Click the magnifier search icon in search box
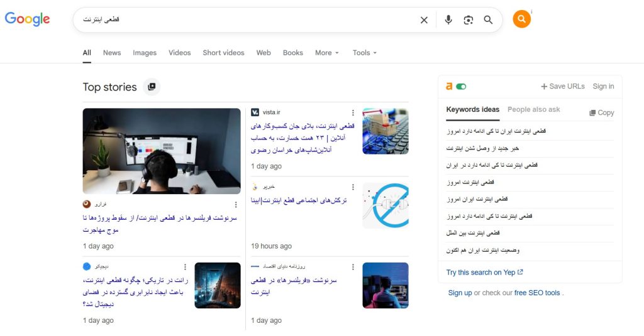This screenshot has width=644, height=336. (x=488, y=19)
